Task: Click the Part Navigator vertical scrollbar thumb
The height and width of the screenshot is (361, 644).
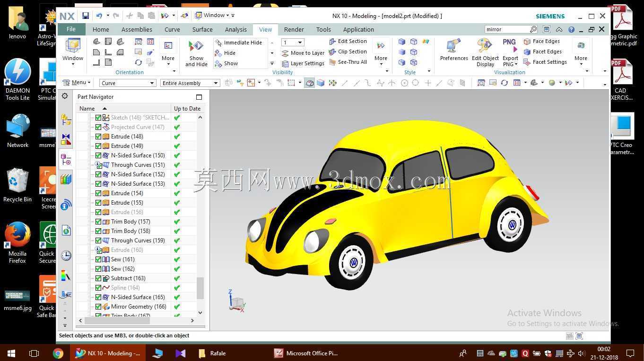Action: (x=200, y=288)
